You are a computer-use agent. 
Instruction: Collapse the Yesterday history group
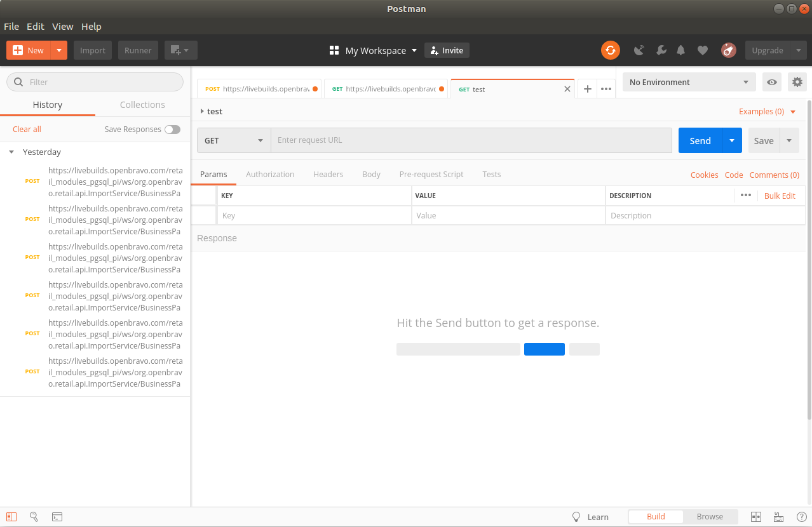tap(11, 152)
